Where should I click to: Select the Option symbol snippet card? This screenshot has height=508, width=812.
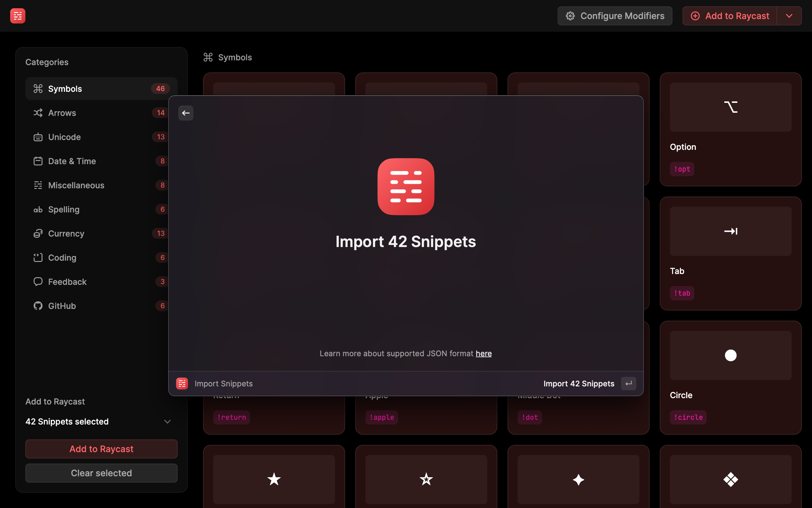click(x=730, y=129)
